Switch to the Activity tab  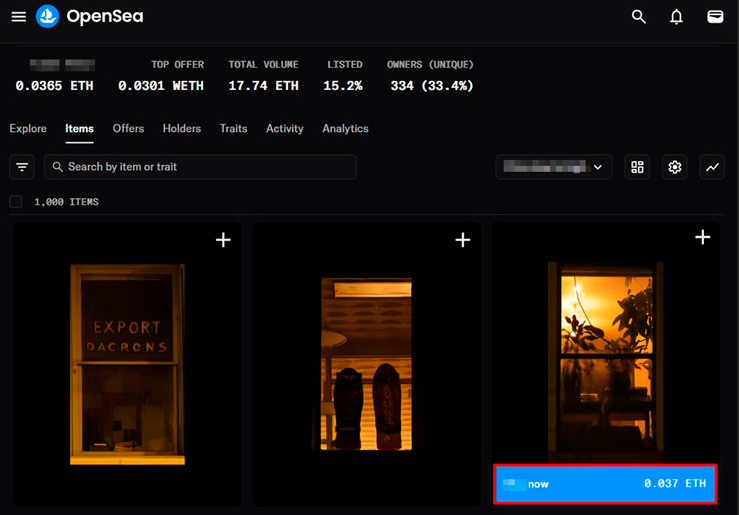[285, 129]
